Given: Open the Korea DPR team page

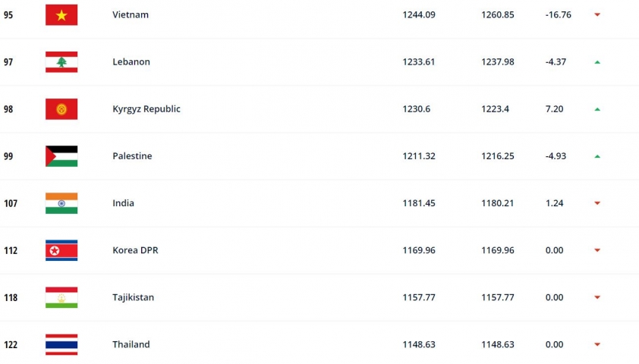Looking at the screenshot, I should point(135,250).
